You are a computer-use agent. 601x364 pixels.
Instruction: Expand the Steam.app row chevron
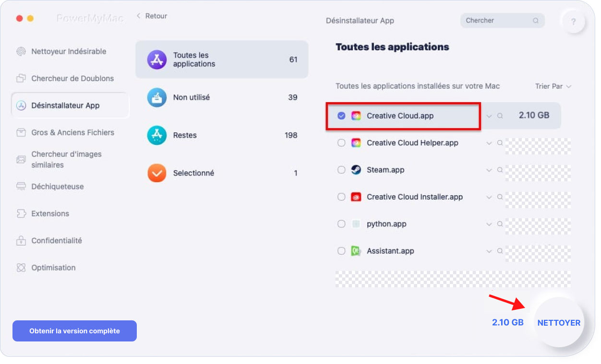point(489,170)
